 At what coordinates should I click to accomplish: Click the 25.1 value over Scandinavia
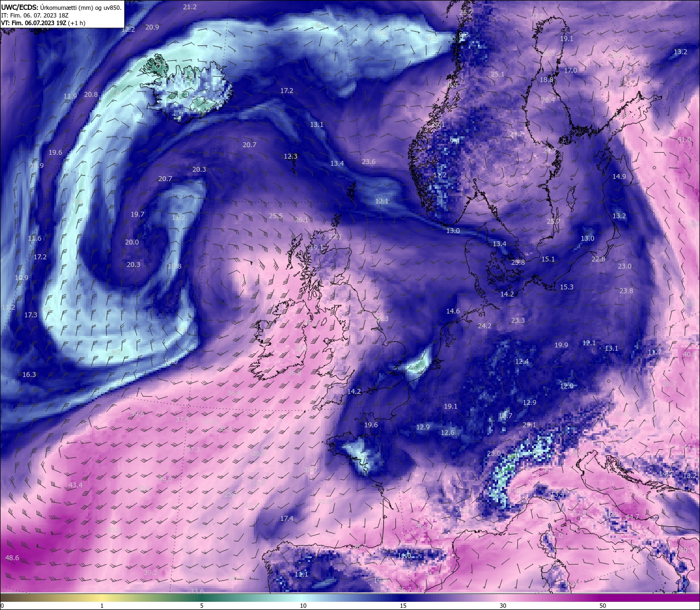tap(497, 74)
